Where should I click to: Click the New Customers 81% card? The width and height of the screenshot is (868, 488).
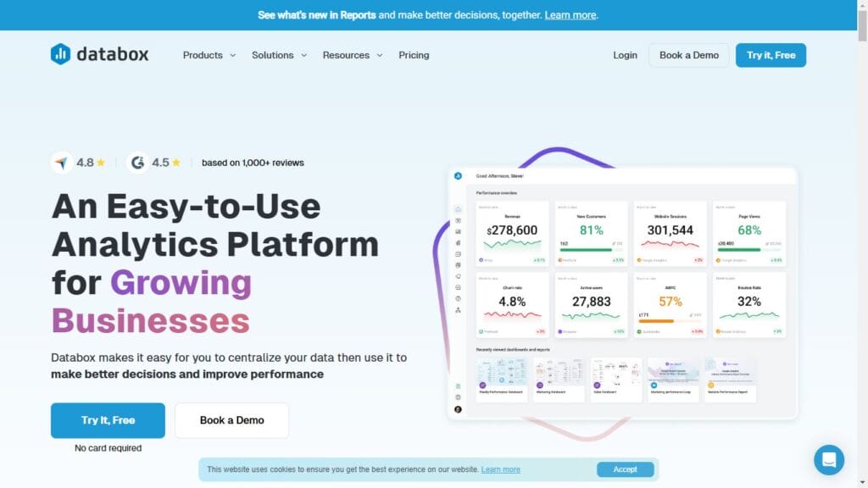tap(591, 234)
